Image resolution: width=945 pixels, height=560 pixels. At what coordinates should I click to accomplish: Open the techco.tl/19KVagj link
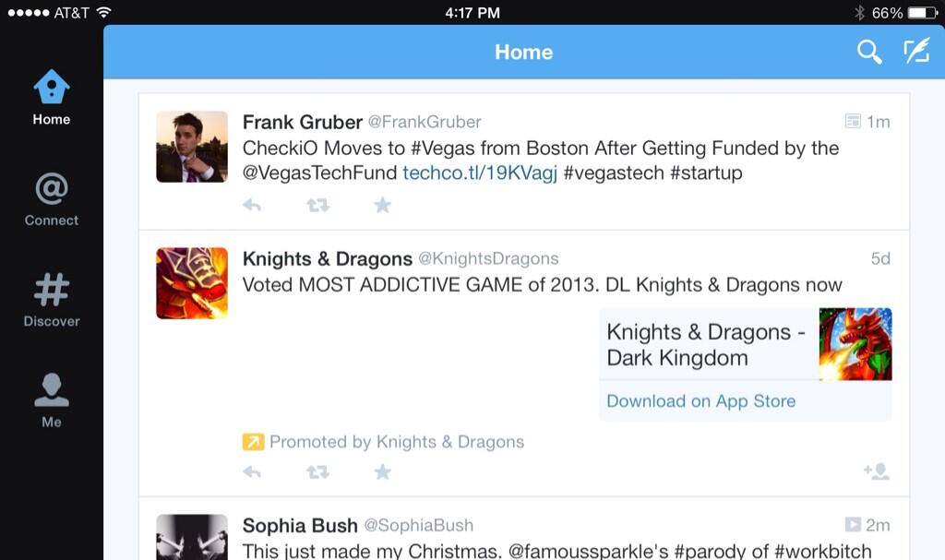click(480, 173)
